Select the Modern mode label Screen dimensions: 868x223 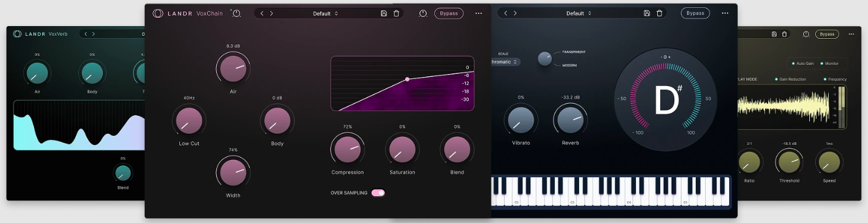pyautogui.click(x=570, y=65)
